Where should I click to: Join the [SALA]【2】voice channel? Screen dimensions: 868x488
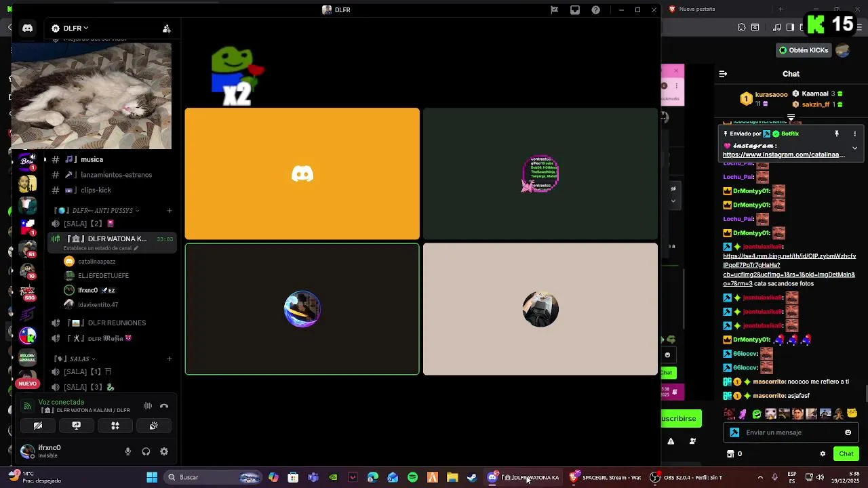pyautogui.click(x=83, y=224)
